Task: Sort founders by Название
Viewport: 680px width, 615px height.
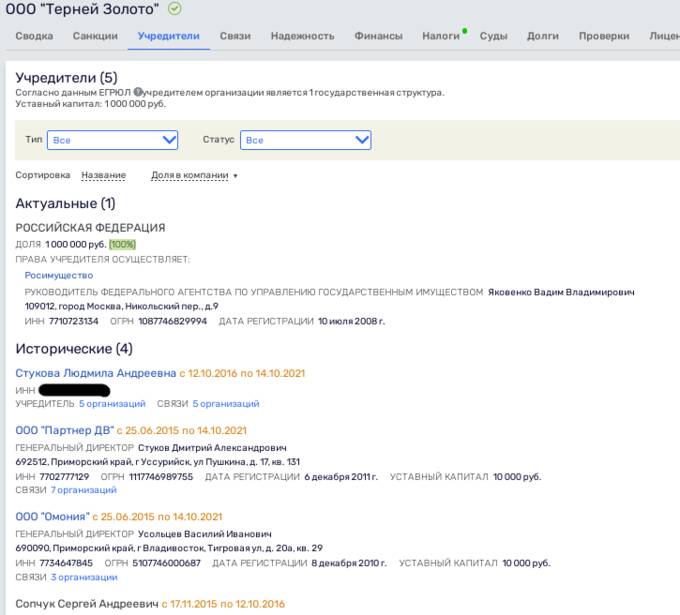Action: 104,175
